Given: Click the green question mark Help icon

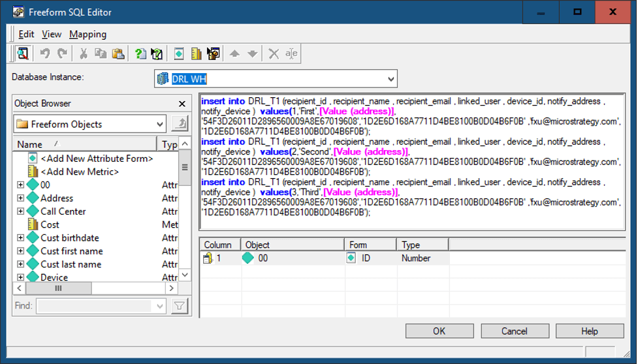Looking at the screenshot, I should (140, 53).
